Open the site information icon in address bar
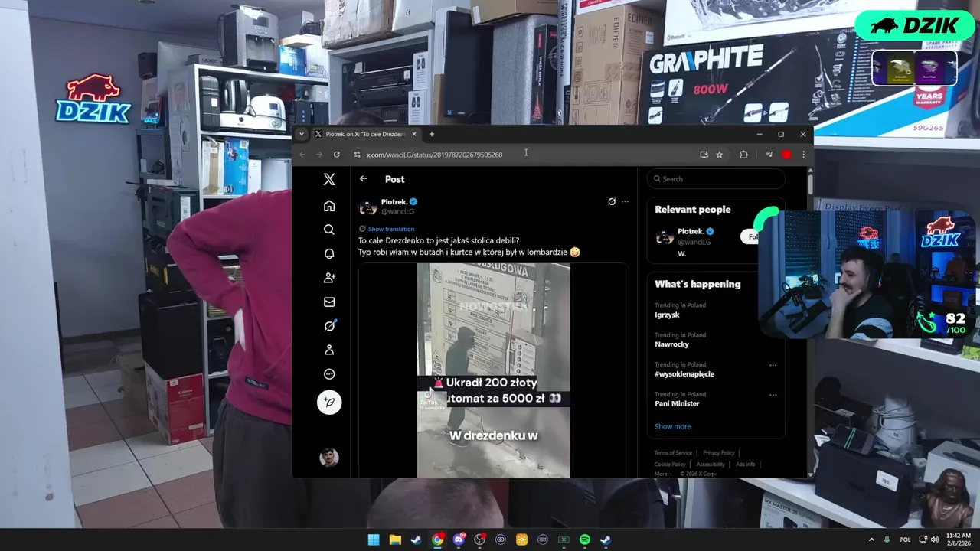 [357, 155]
